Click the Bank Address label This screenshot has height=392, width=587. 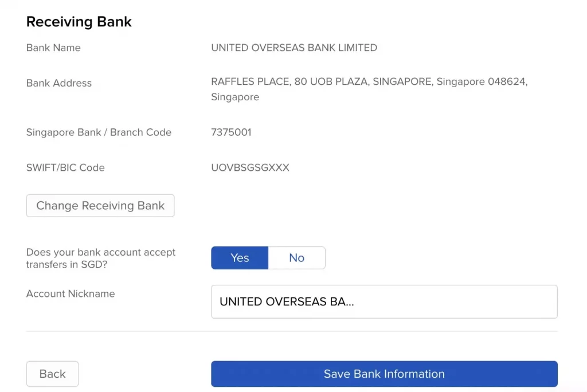tap(59, 83)
